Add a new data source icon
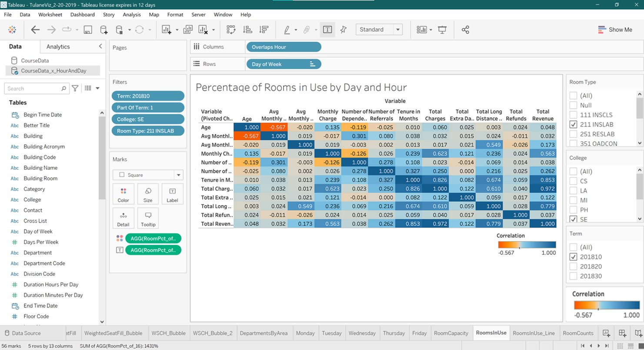 (x=104, y=30)
